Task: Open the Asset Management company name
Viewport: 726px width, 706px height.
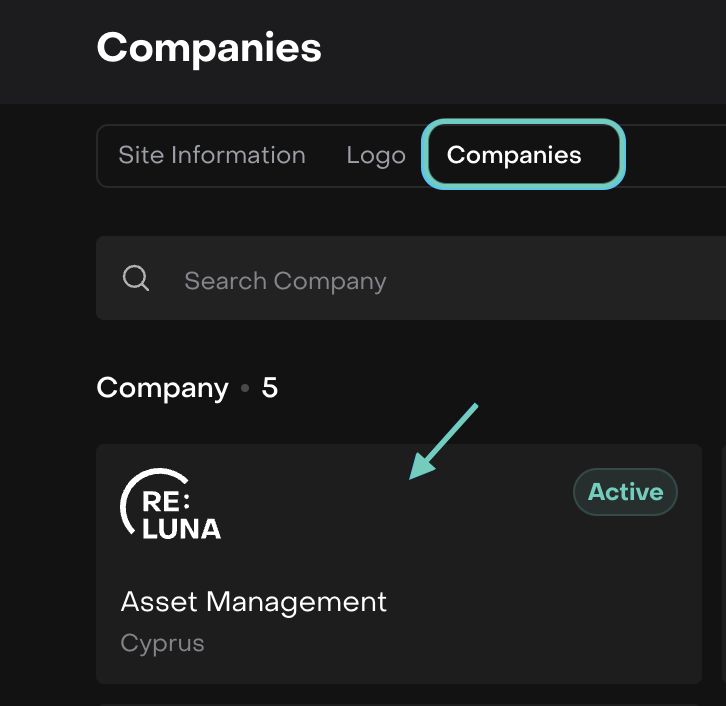Action: [x=254, y=602]
